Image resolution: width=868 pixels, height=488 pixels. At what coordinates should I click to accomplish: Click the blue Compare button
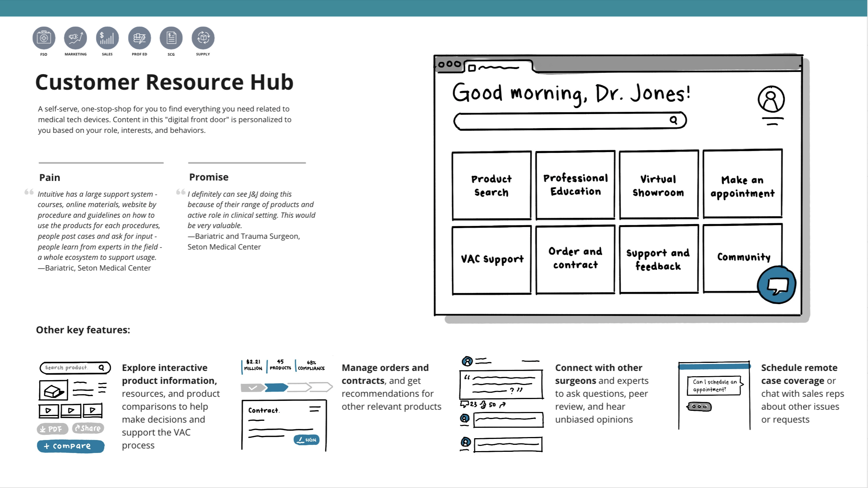(71, 446)
